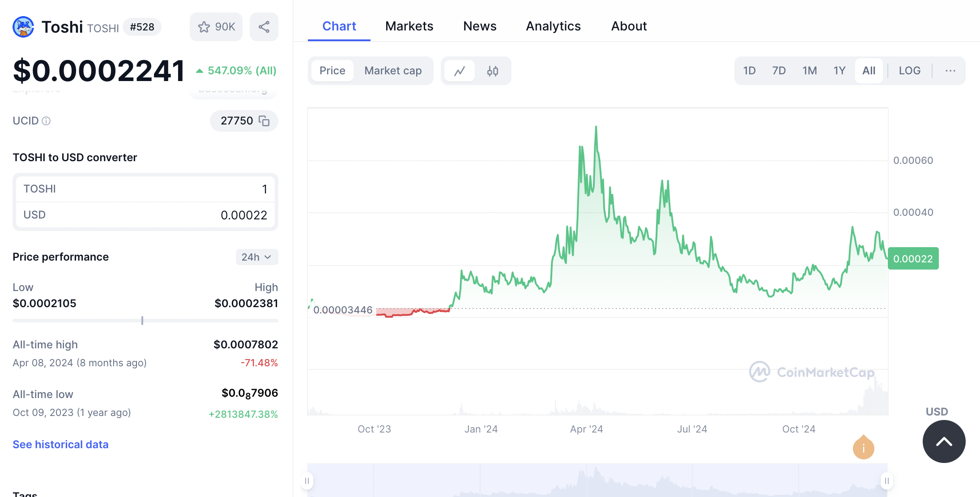
Task: Switch to candlestick chart icon
Action: point(493,71)
